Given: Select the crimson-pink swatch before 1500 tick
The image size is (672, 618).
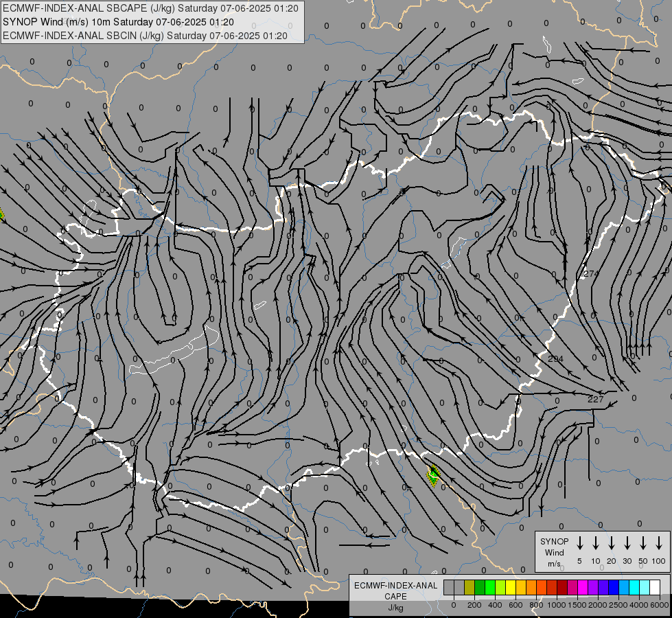Looking at the screenshot, I should click(572, 587).
